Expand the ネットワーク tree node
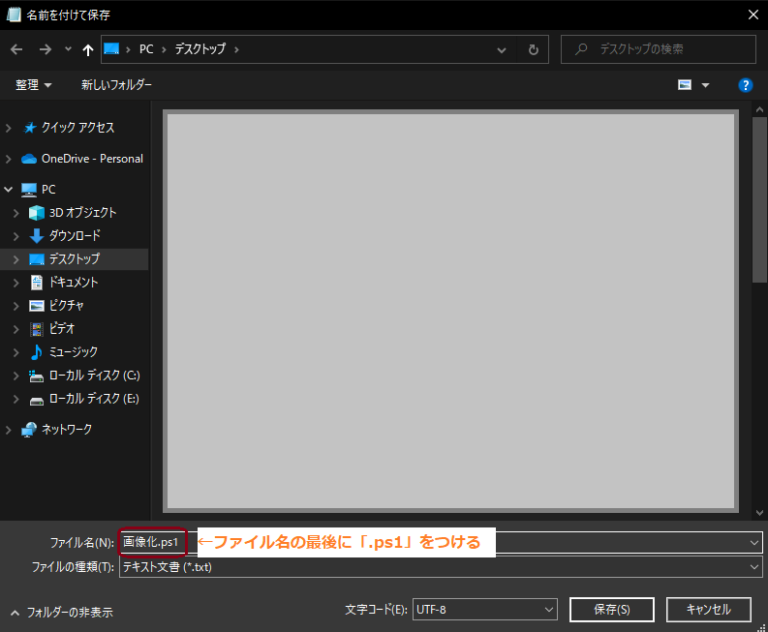 [x=8, y=430]
